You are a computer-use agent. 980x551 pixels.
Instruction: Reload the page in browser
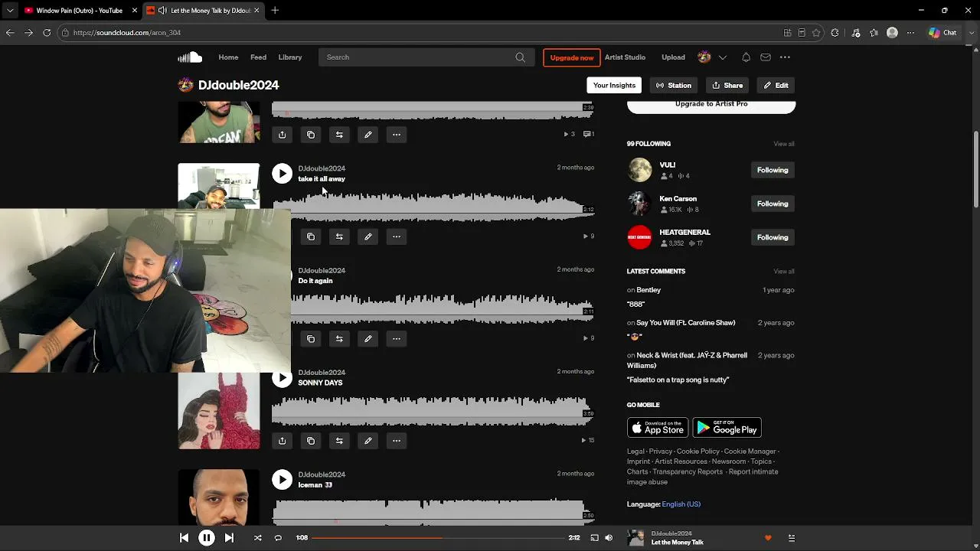pyautogui.click(x=47, y=33)
